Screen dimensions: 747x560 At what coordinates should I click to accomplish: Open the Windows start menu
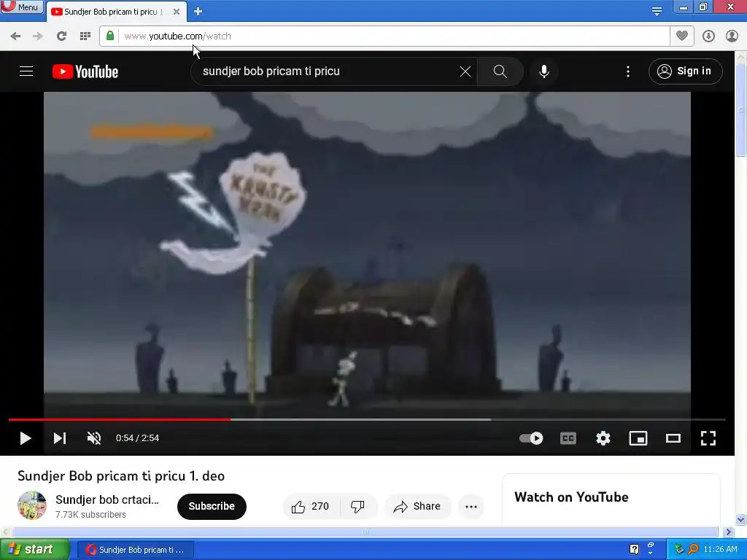(34, 550)
